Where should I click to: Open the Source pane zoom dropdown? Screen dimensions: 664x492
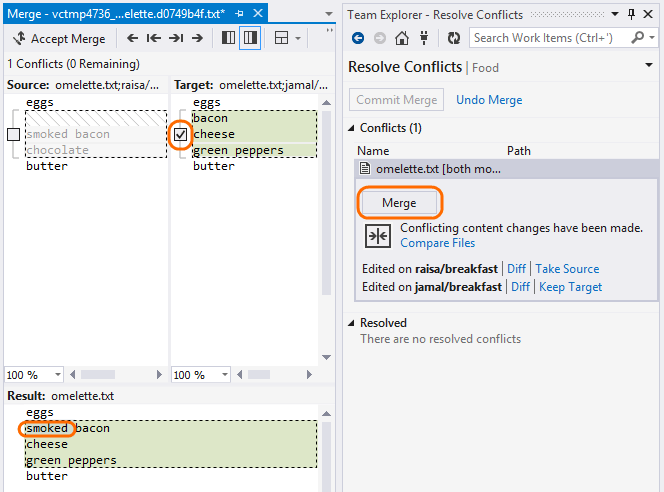[58, 375]
